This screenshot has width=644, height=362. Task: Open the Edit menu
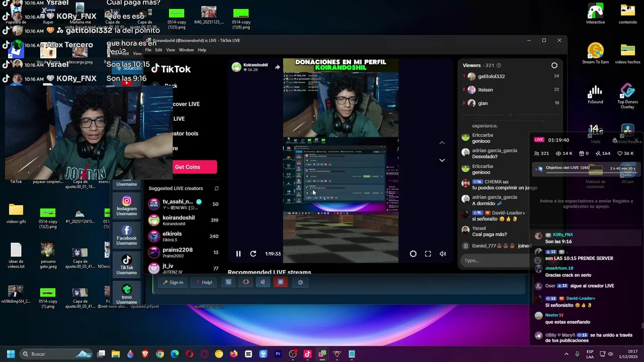[158, 50]
